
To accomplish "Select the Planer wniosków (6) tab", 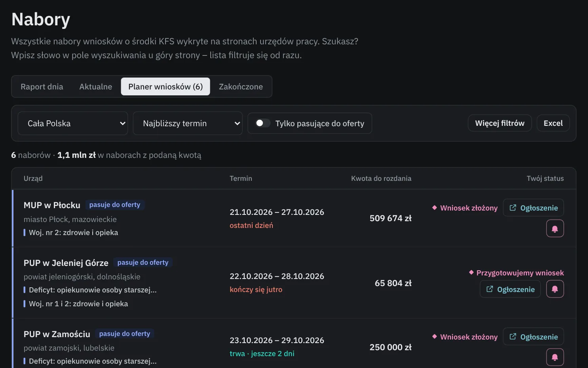I will 166,87.
